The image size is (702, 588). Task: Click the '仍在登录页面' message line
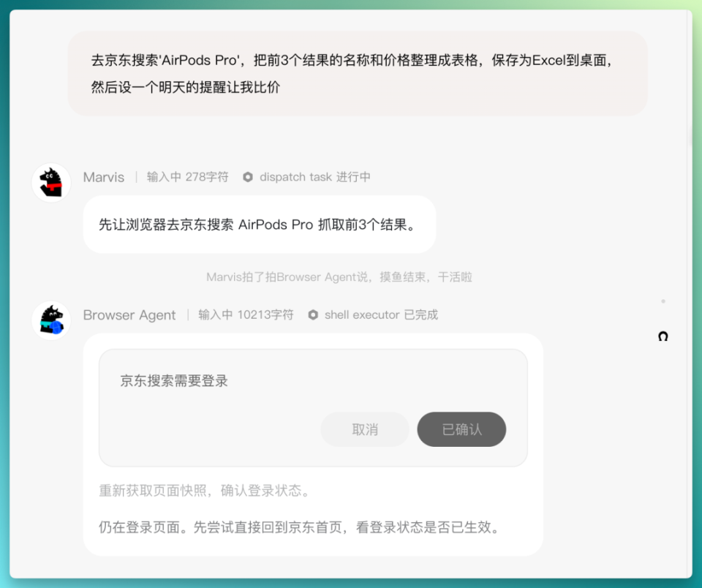pyautogui.click(x=299, y=527)
